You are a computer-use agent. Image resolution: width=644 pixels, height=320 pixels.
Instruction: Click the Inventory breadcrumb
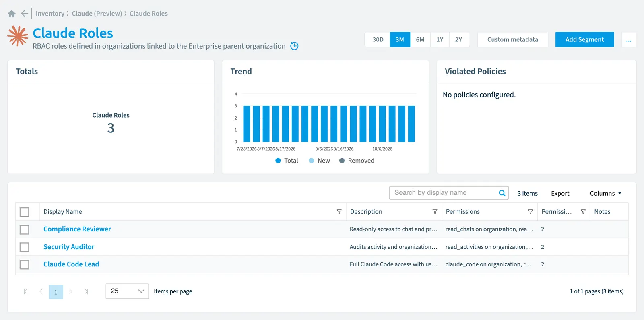pyautogui.click(x=50, y=14)
